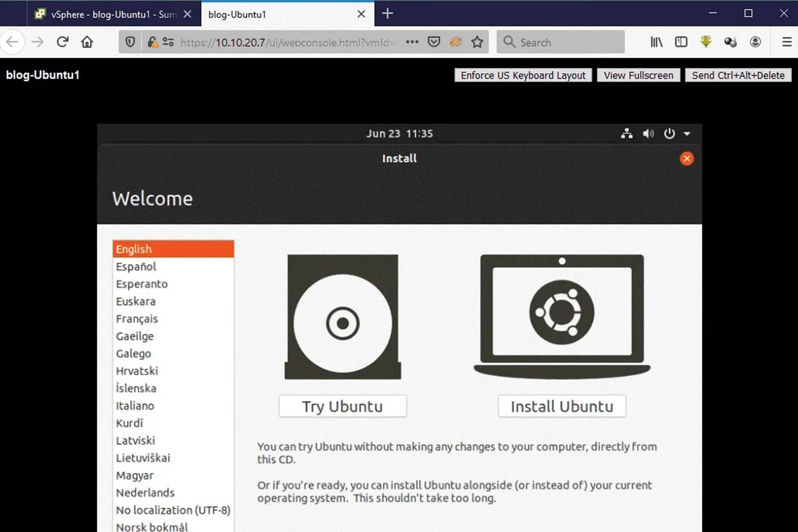Click the browser Back arrow
Viewport: 798px width, 532px height.
tap(12, 42)
